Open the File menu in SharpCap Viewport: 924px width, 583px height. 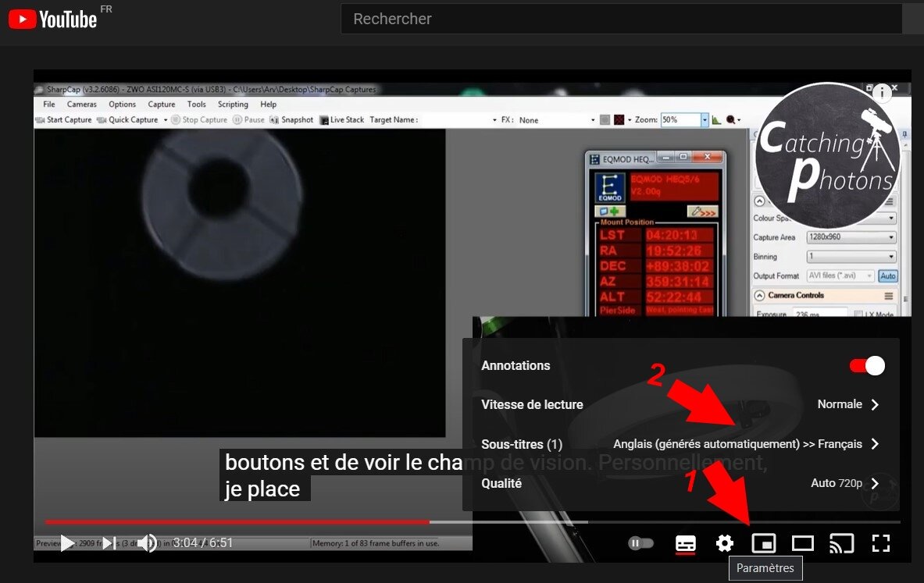coord(49,105)
